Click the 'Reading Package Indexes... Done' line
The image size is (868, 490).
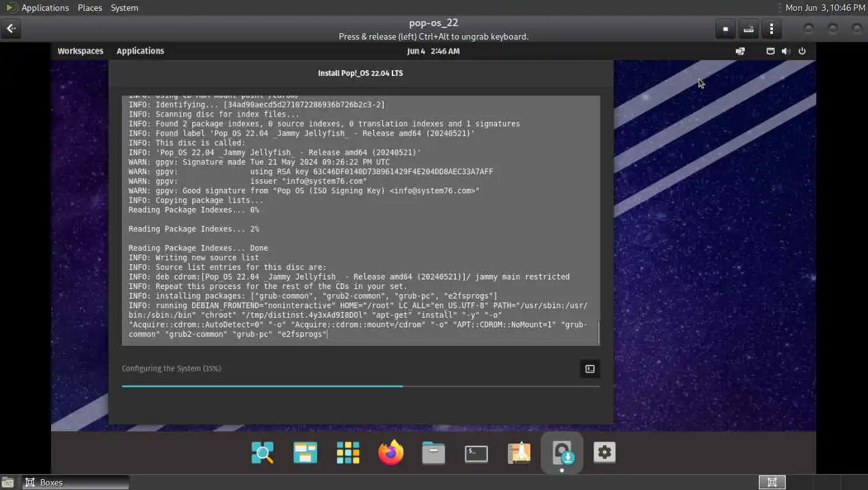(198, 248)
